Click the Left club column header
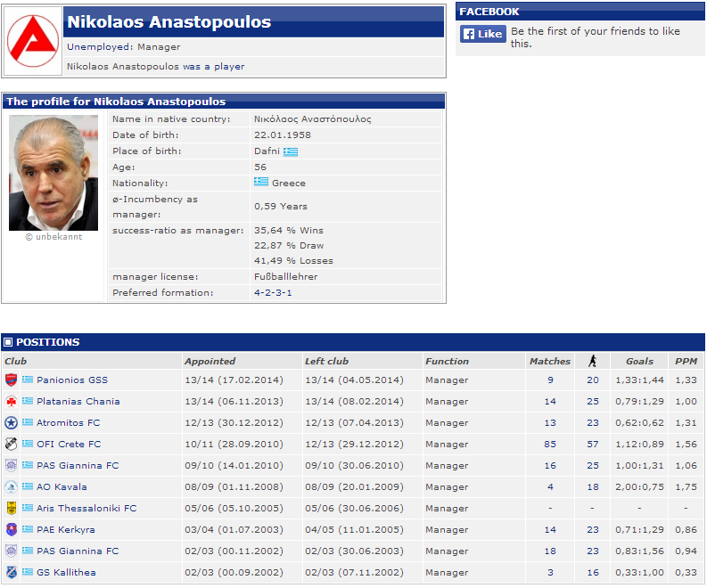 click(x=326, y=361)
